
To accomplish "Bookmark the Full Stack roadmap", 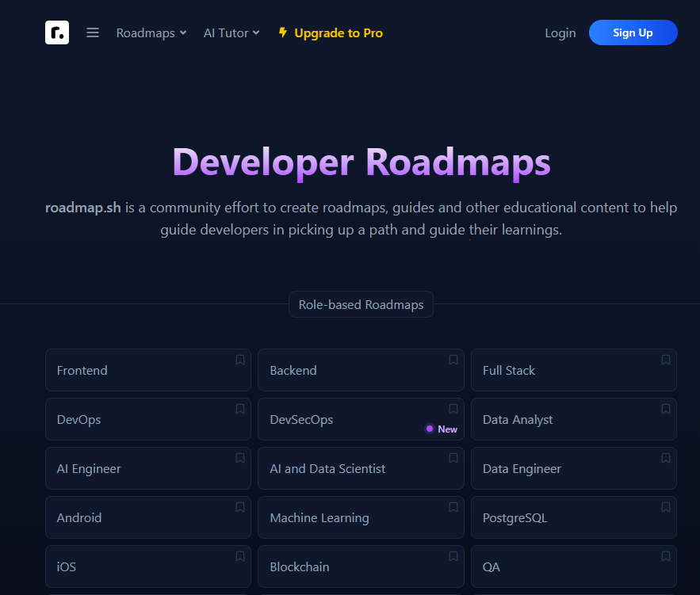I will (x=666, y=360).
